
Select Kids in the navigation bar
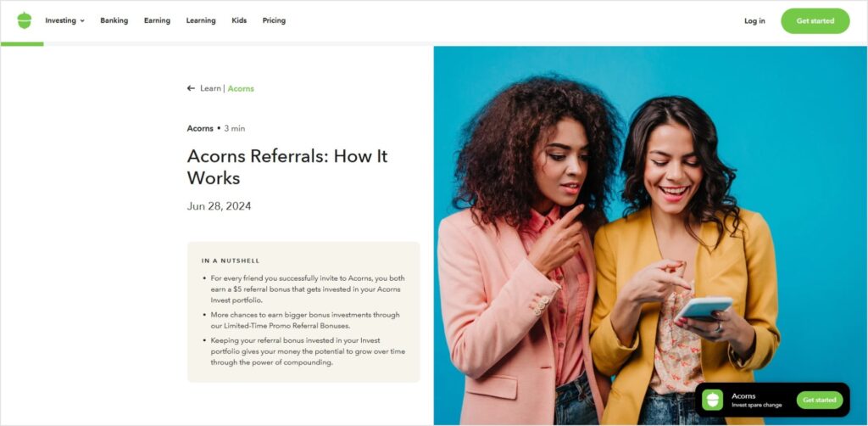[239, 20]
